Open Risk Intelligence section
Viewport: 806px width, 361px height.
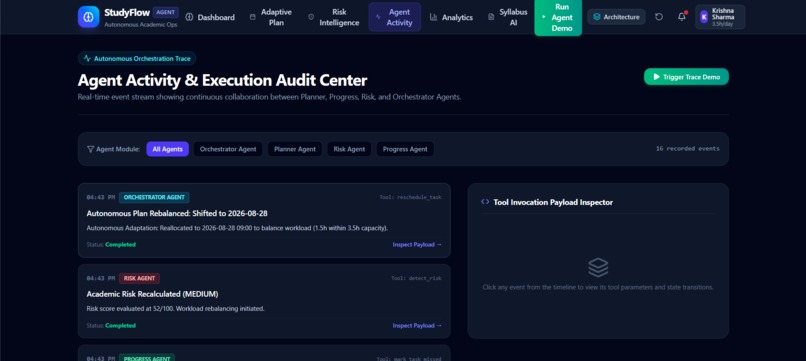point(334,17)
